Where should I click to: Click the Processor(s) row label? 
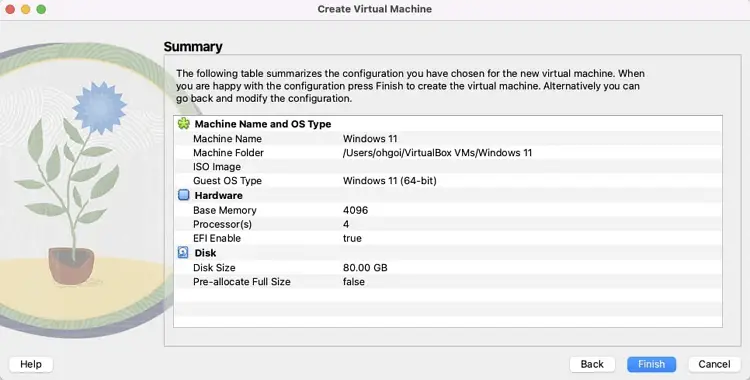[x=222, y=224]
